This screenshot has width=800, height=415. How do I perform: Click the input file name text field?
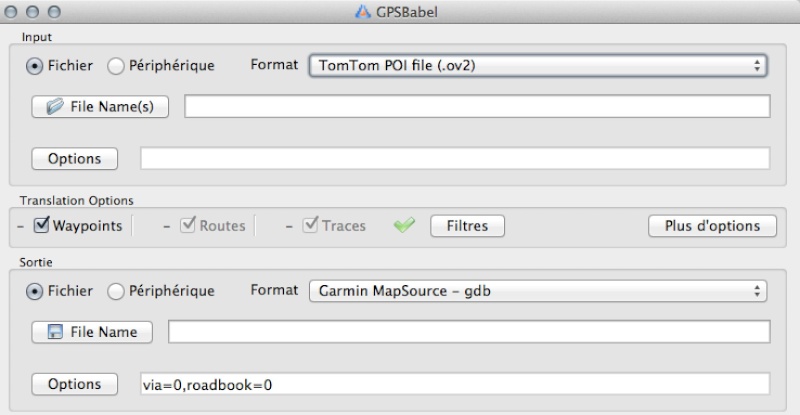click(477, 106)
